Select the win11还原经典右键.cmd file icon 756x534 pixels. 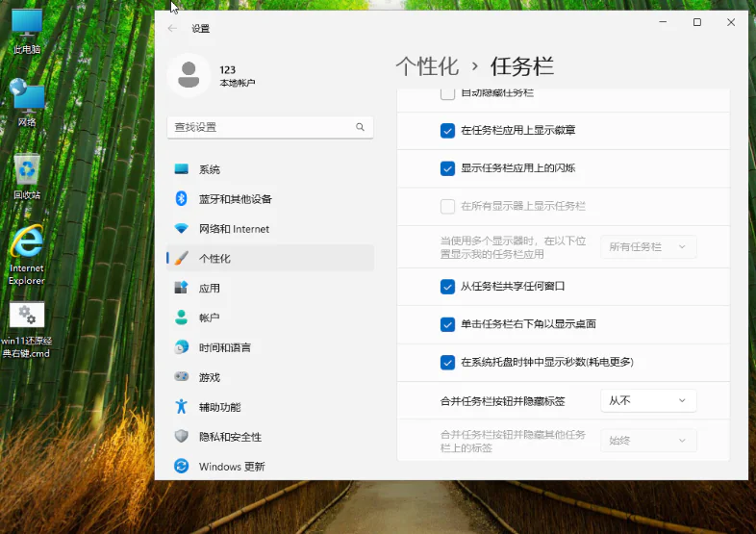coord(27,331)
